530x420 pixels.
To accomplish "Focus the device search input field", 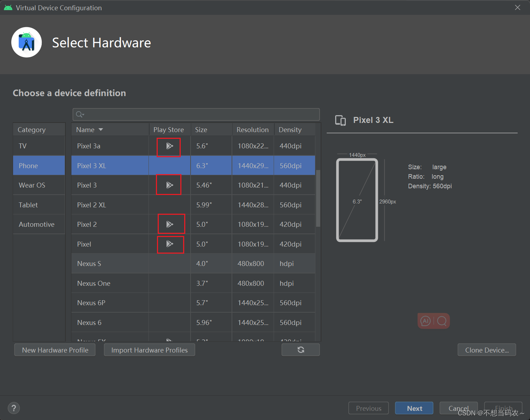I will pyautogui.click(x=196, y=114).
